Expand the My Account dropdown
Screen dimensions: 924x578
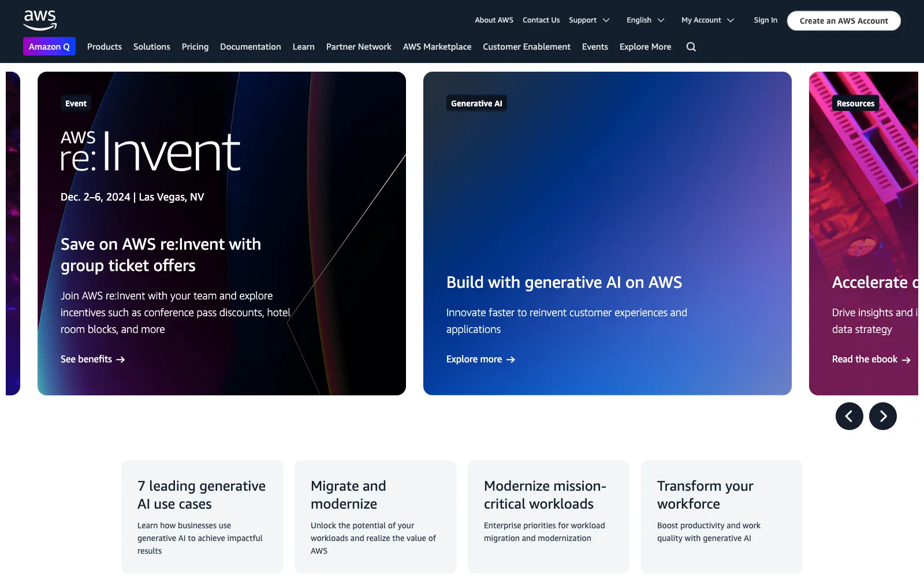(707, 20)
